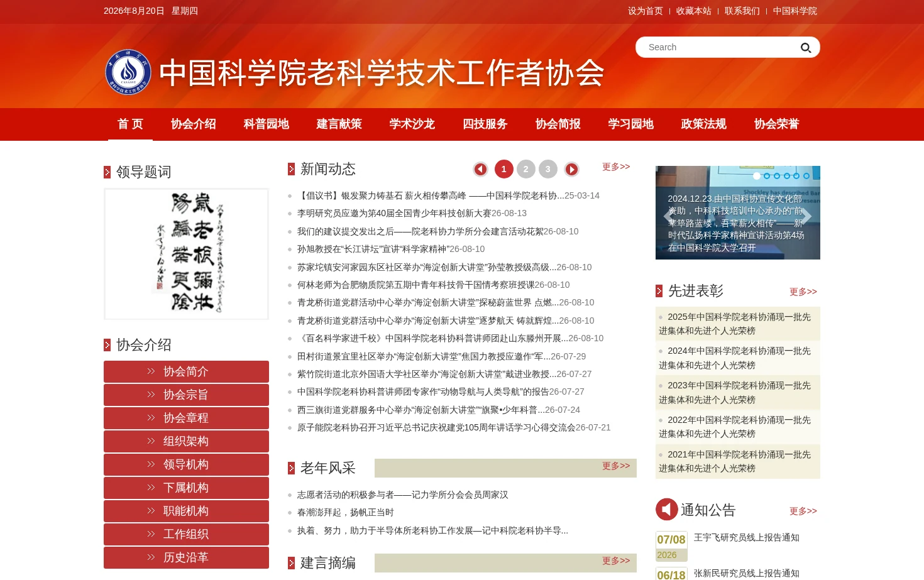Open news 何林老师为合肥物质院第五期中青年科技骨干

416,285
